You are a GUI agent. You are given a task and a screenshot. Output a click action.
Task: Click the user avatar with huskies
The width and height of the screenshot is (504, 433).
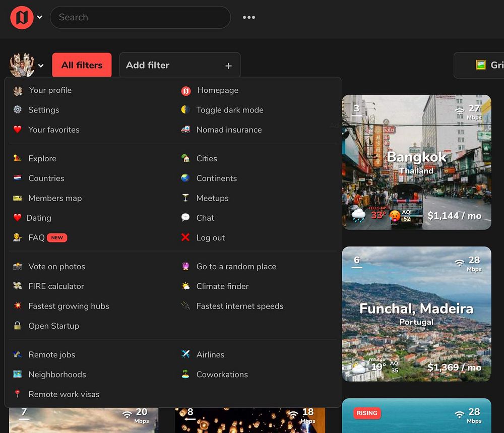click(x=22, y=65)
